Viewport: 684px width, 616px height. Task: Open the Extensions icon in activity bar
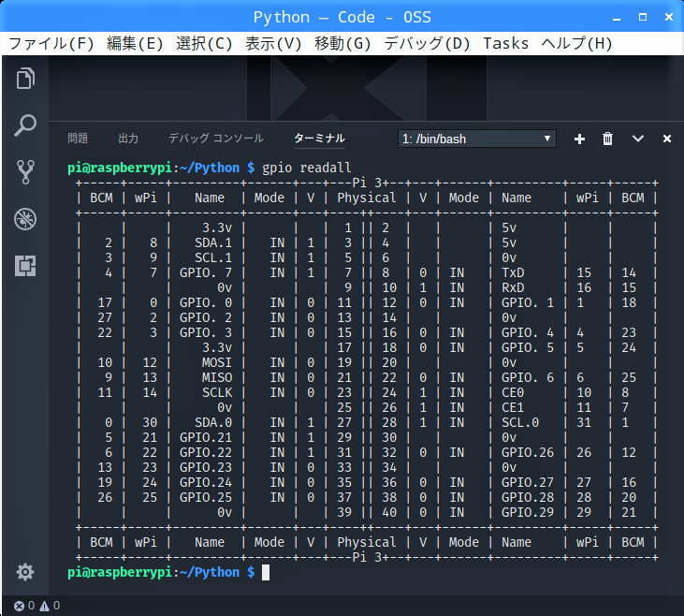(25, 266)
